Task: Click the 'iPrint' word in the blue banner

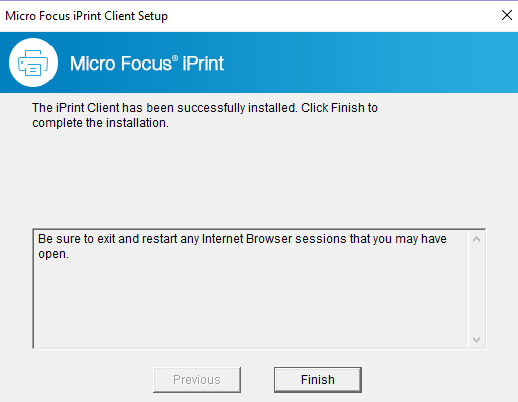Action: (203, 63)
